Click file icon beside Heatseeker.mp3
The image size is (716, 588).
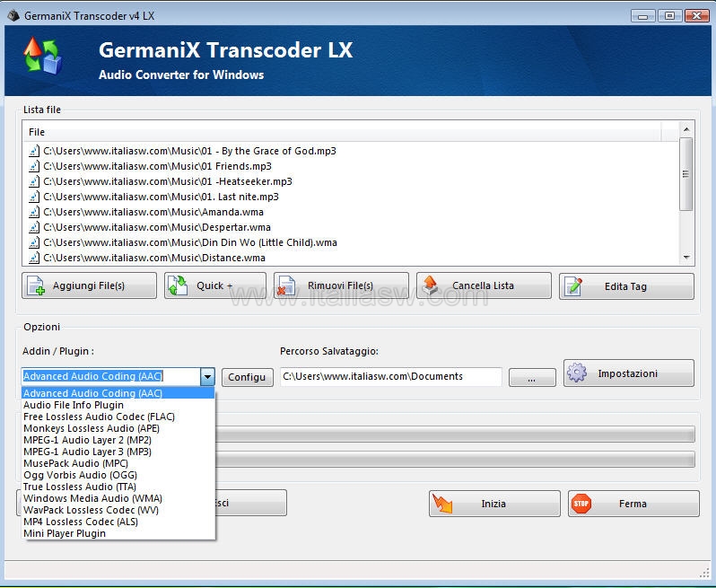pos(34,181)
